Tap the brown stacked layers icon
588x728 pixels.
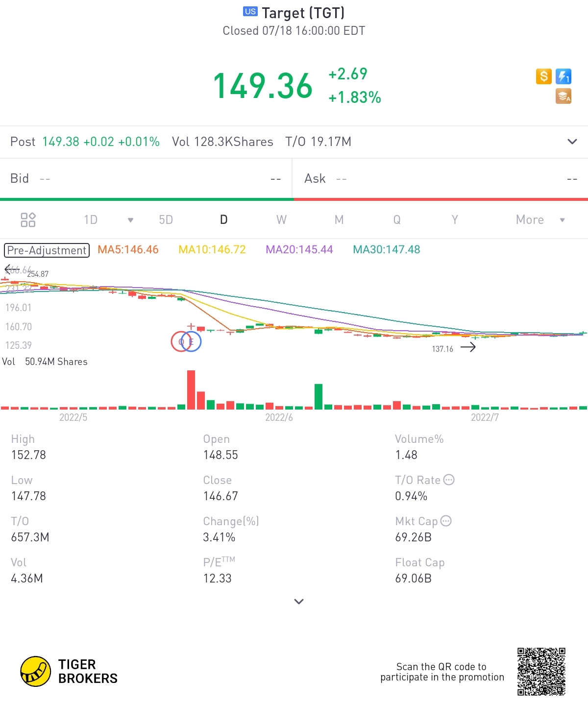click(563, 96)
